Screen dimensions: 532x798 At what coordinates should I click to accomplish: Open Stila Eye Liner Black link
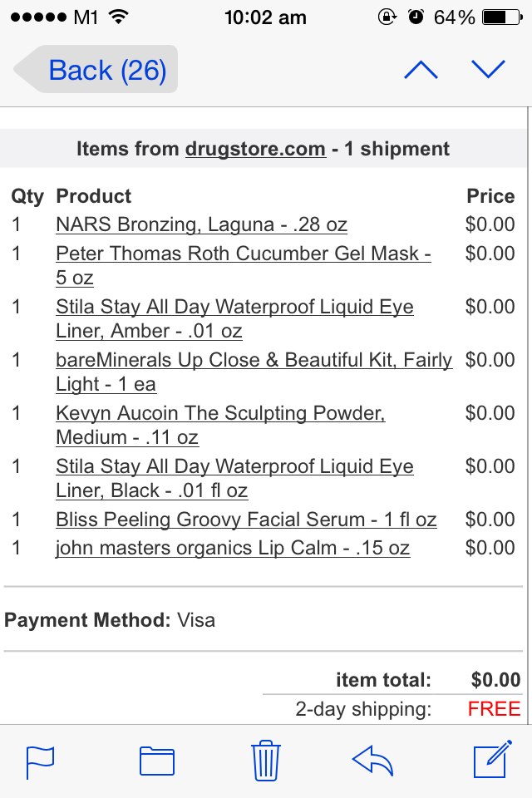pos(234,466)
